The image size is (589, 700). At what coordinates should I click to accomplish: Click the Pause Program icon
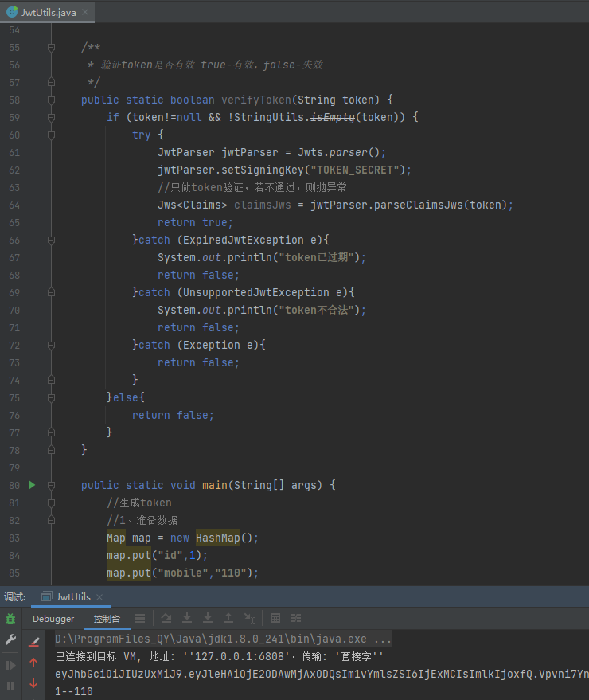[10, 686]
